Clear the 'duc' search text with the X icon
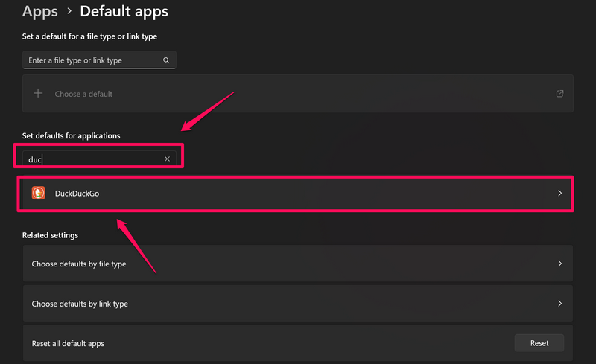Screen dimensions: 596x364 point(167,159)
